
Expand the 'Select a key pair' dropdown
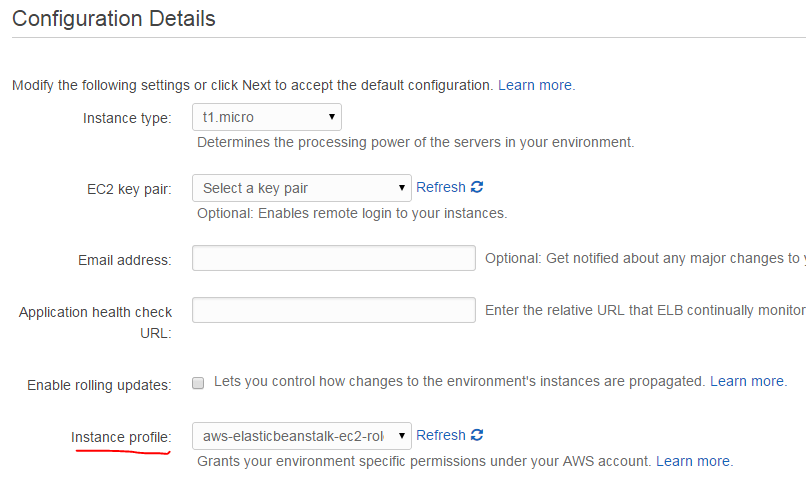pyautogui.click(x=301, y=188)
